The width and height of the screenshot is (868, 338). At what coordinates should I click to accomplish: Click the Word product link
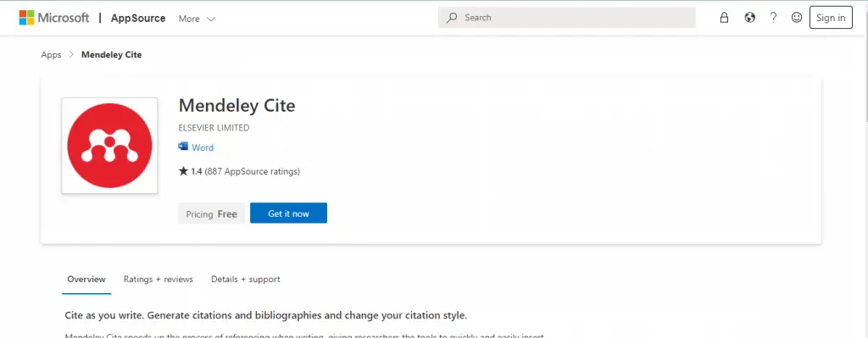click(203, 147)
